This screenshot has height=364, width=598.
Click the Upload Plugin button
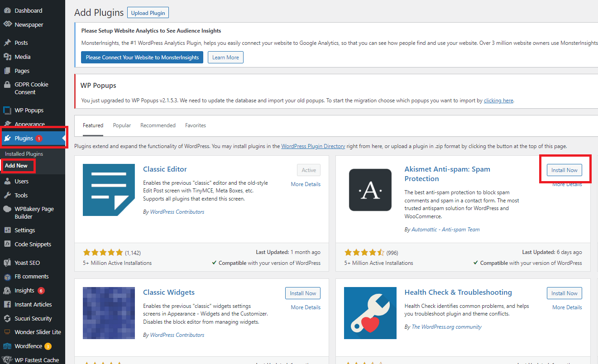point(148,13)
